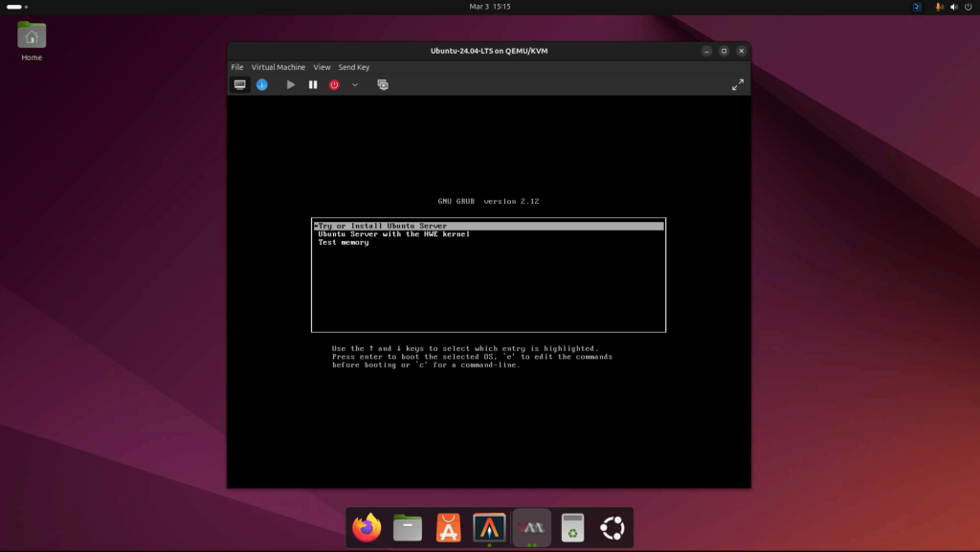
Task: Pause the running virtual machine
Action: pos(313,84)
